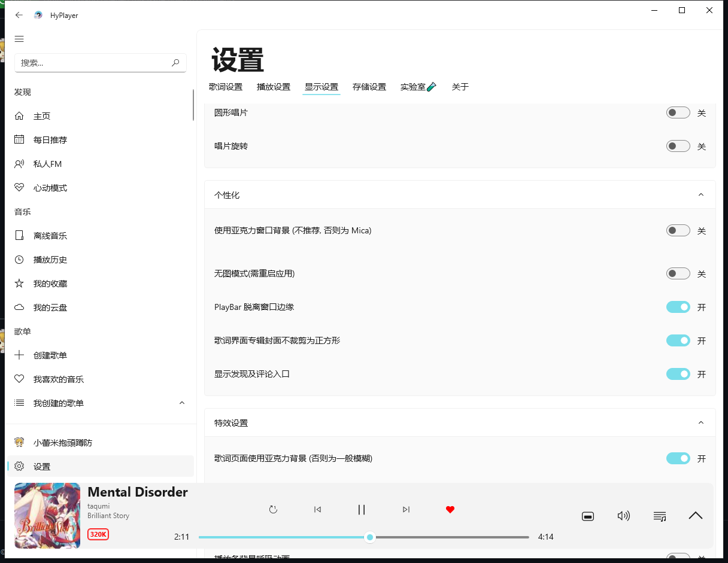The width and height of the screenshot is (728, 563).
Task: Select 心动模式 mode
Action: pos(54,187)
